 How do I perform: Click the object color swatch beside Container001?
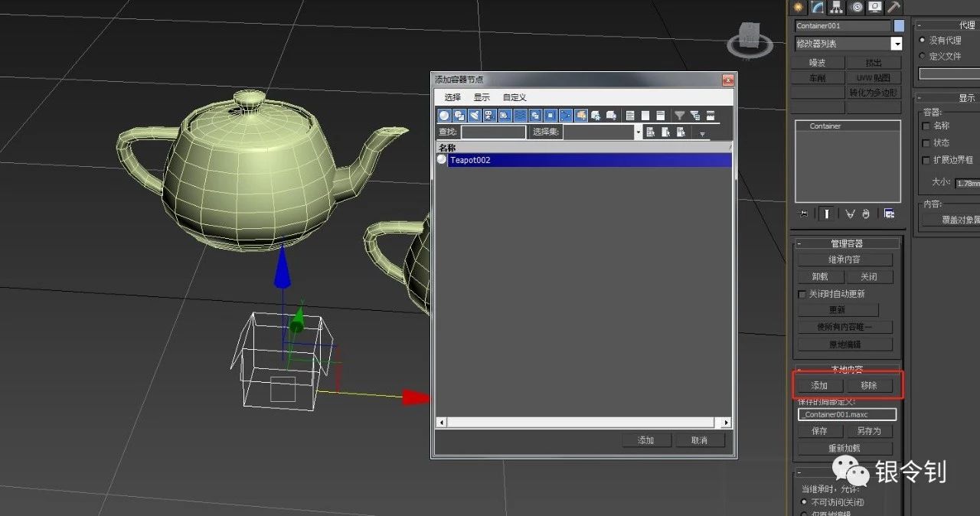[899, 26]
